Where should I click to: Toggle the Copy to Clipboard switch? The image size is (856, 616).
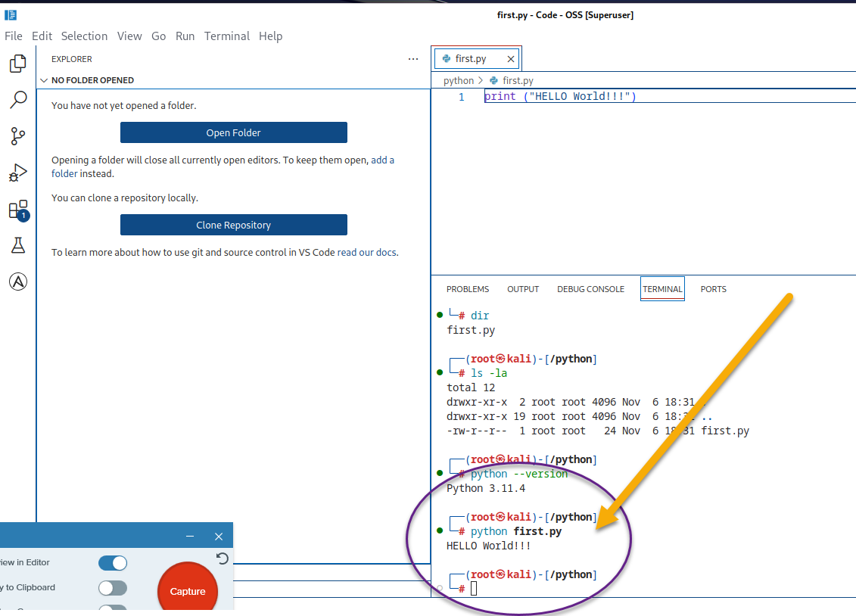[113, 588]
